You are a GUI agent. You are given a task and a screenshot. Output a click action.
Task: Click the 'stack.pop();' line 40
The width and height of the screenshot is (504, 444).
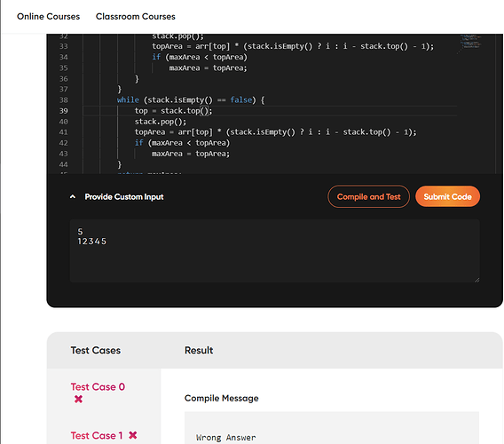tap(161, 122)
